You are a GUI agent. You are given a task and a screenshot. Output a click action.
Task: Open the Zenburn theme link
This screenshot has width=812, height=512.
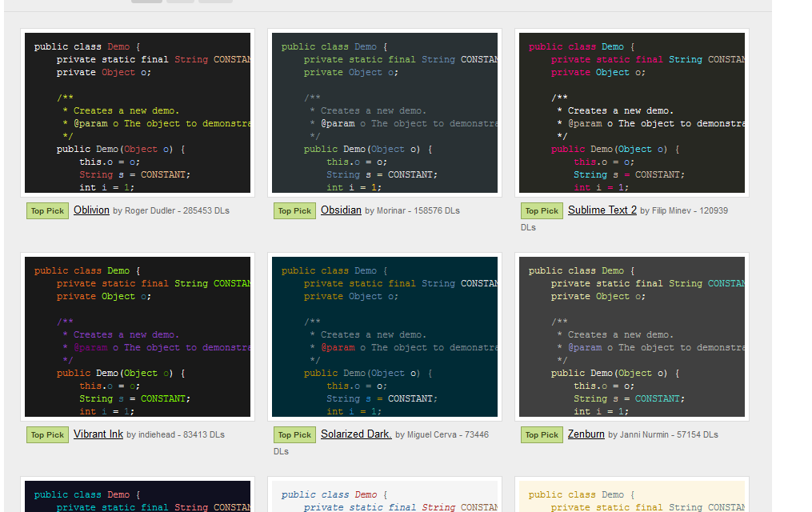tap(586, 434)
